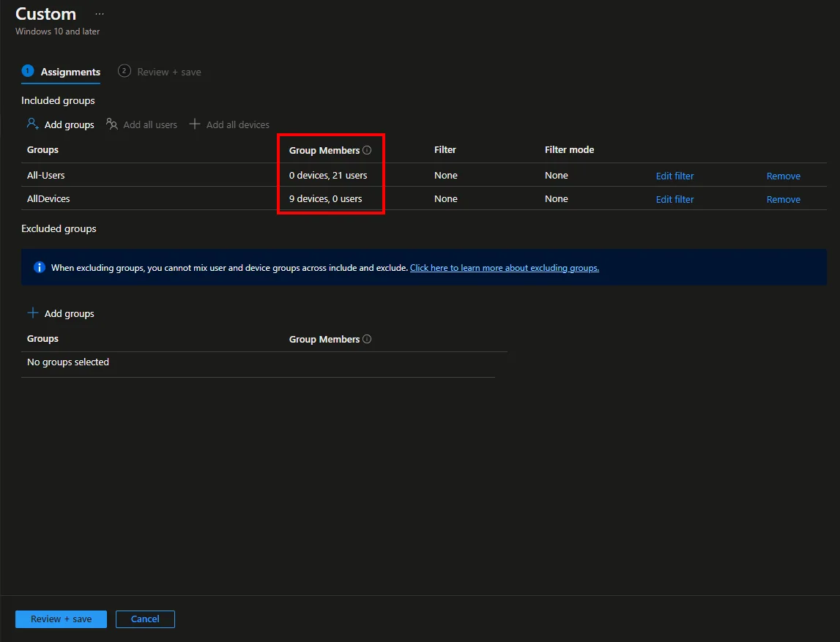Open link about excluding groups
840x642 pixels.
pos(504,268)
